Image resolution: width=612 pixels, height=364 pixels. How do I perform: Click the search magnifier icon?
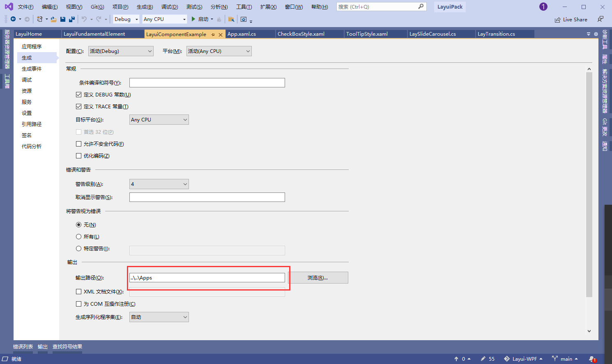[x=421, y=7]
